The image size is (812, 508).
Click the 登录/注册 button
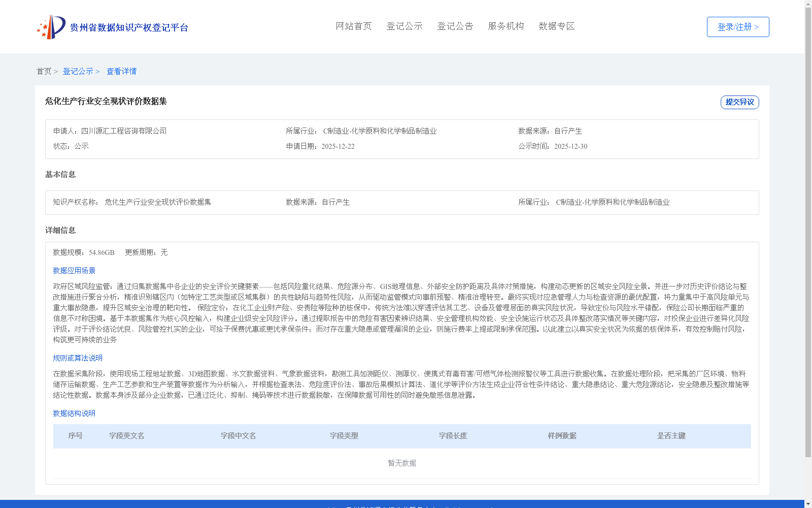[x=738, y=27]
